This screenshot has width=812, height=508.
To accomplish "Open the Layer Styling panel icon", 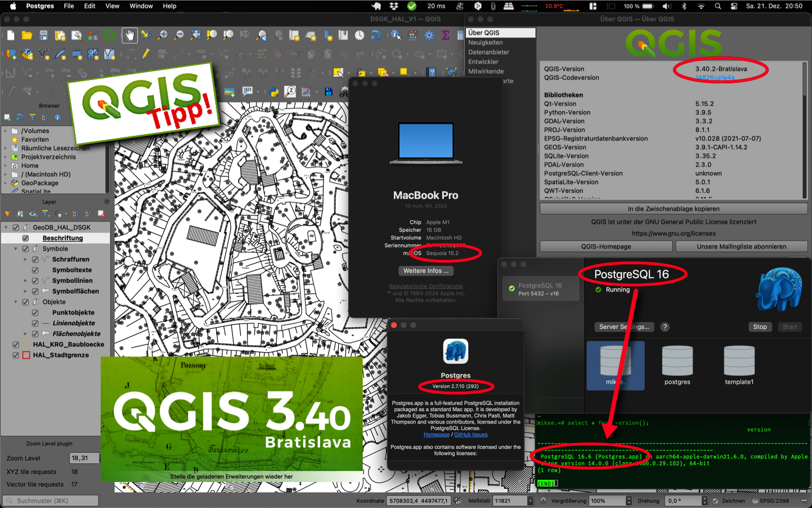I will click(8, 213).
